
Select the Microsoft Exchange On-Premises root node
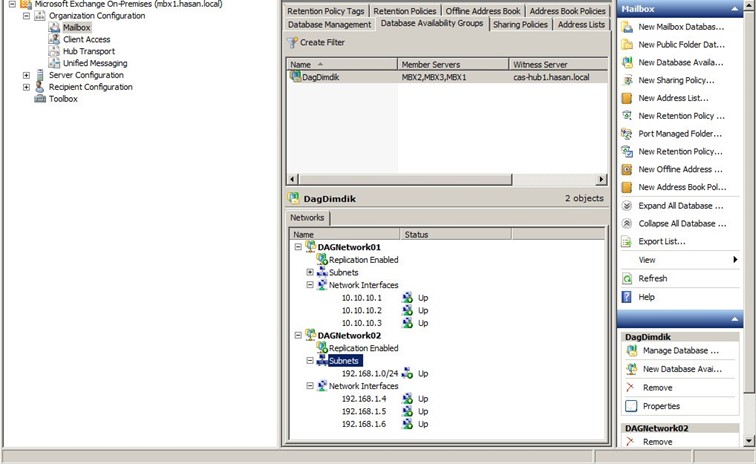[x=128, y=4]
